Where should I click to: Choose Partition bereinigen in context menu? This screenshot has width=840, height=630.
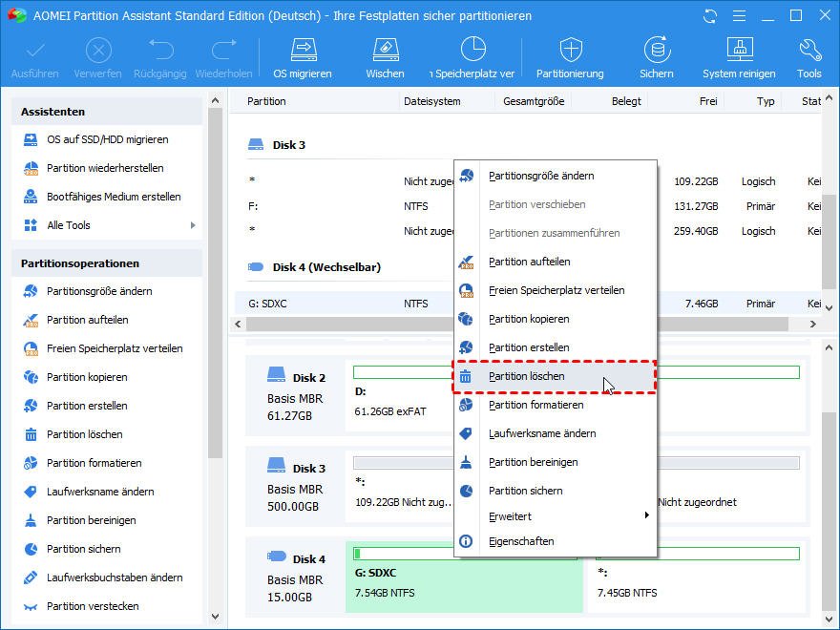point(555,462)
